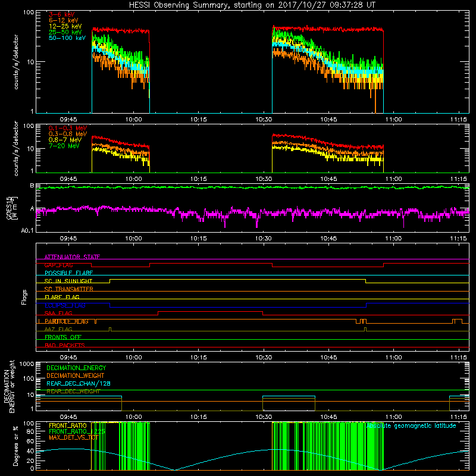This screenshot has height=476, width=476.
Task: Select the cyan "50-100 keV" legend label
Action: coord(67,38)
